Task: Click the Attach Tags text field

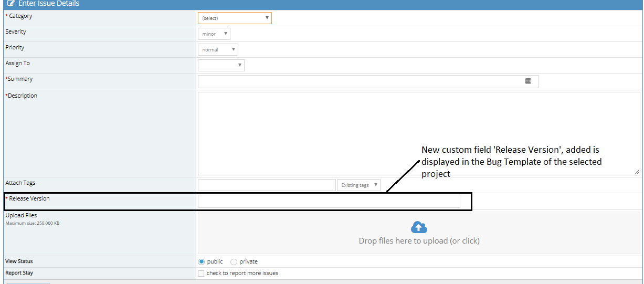Action: 267,185
